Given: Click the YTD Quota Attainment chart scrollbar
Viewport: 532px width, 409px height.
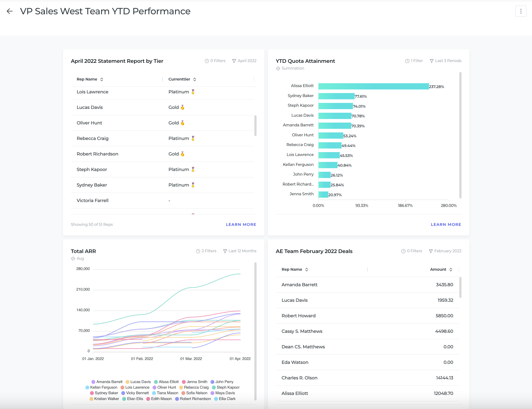Looking at the screenshot, I should pos(460,135).
